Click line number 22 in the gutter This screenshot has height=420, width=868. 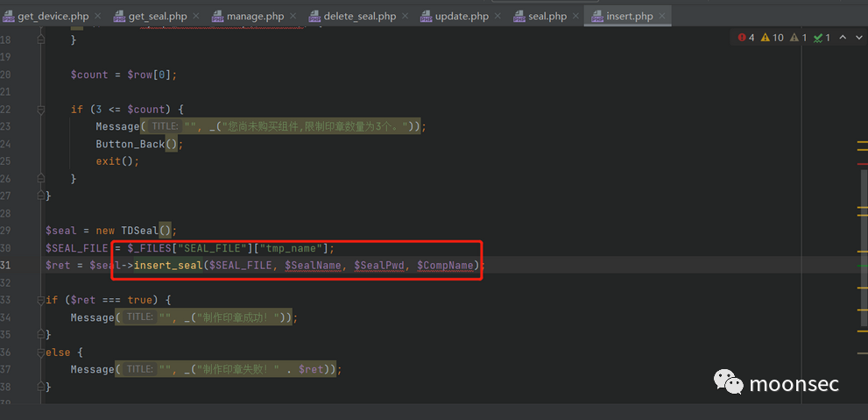click(5, 110)
